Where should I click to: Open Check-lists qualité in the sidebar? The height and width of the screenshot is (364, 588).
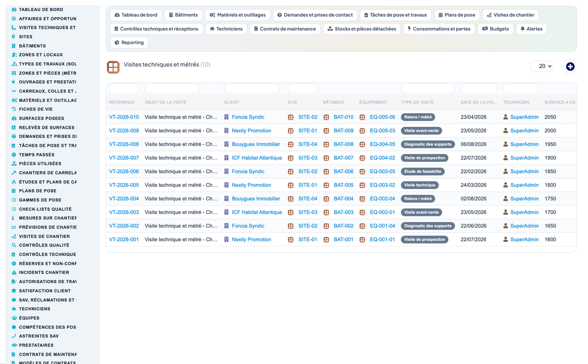coord(45,209)
